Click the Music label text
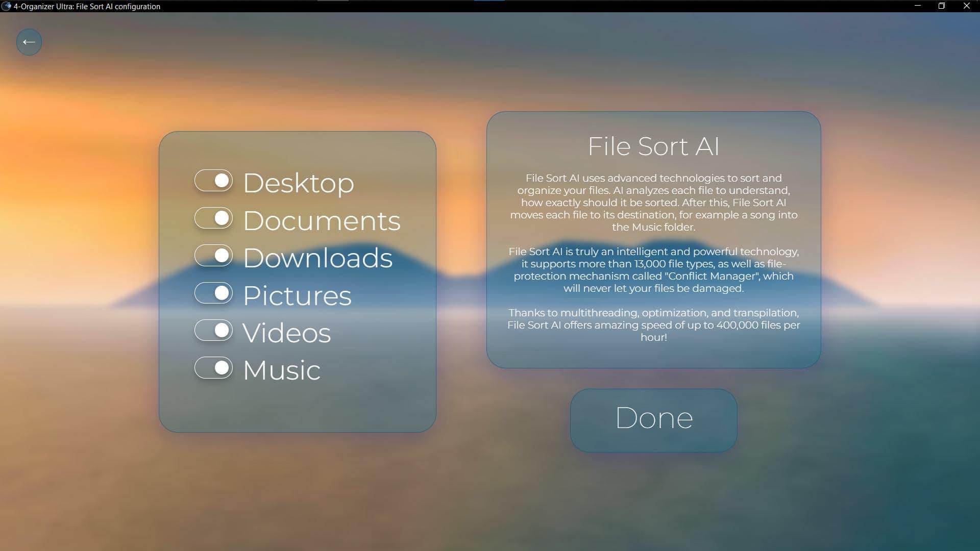 (x=282, y=370)
